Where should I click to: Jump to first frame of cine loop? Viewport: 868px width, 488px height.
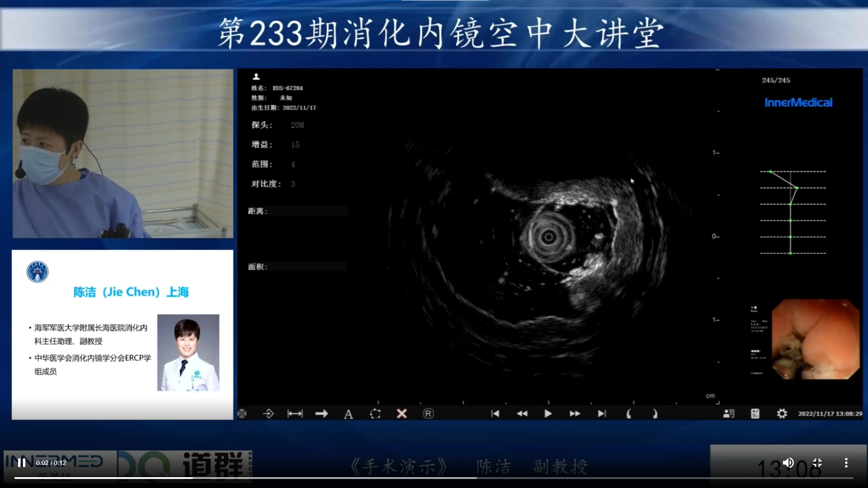pyautogui.click(x=495, y=413)
